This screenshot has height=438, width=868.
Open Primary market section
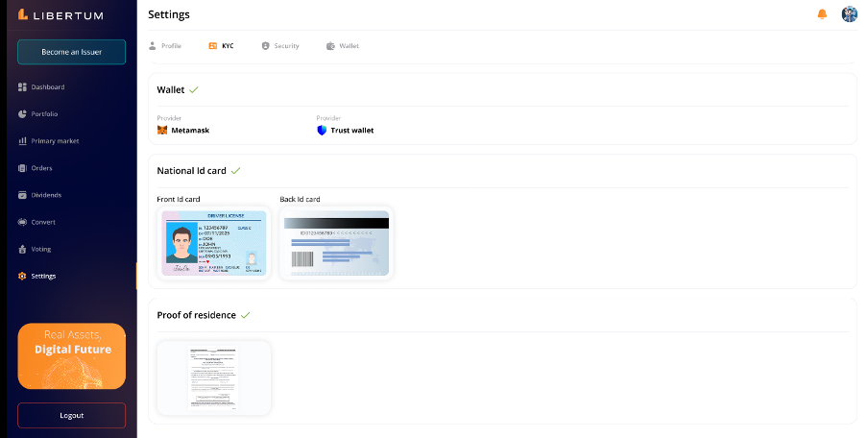coord(55,141)
